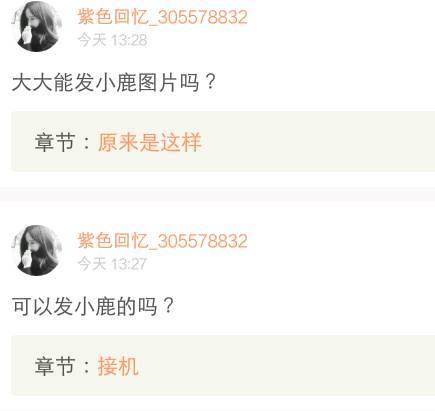Click 章节 label beside 原来是这样
The height and width of the screenshot is (411, 435).
[x=54, y=142]
